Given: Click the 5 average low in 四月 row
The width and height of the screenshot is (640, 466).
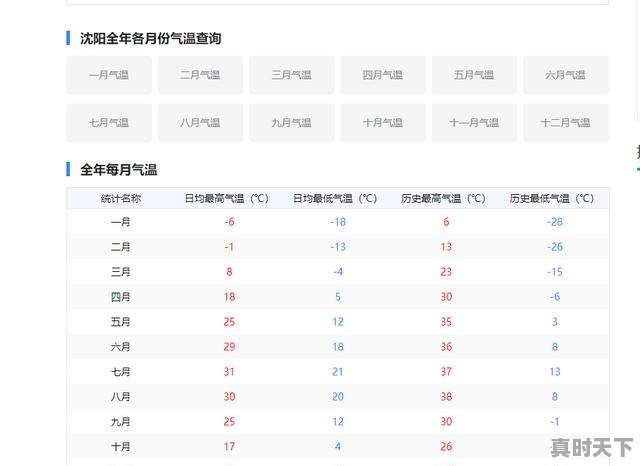Looking at the screenshot, I should [x=338, y=297].
